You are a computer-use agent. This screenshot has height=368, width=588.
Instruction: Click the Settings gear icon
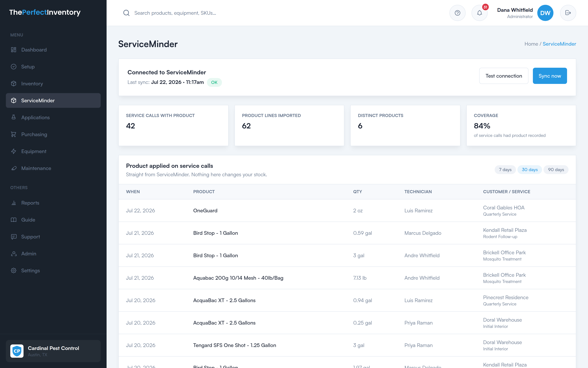pyautogui.click(x=14, y=270)
